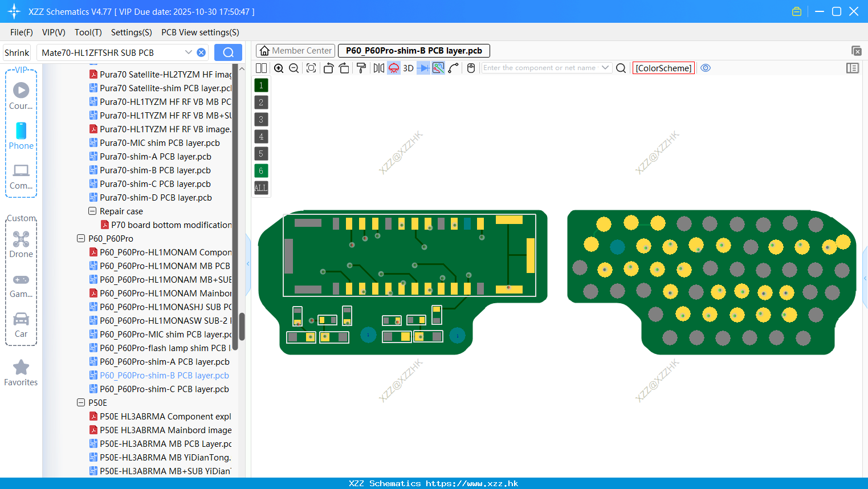
Task: Zoom out of the PCB view
Action: point(294,68)
